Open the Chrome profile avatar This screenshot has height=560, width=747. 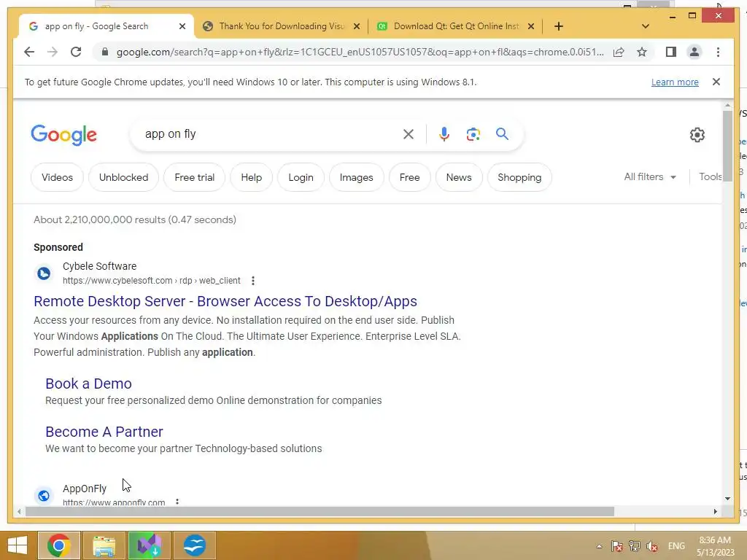(694, 52)
